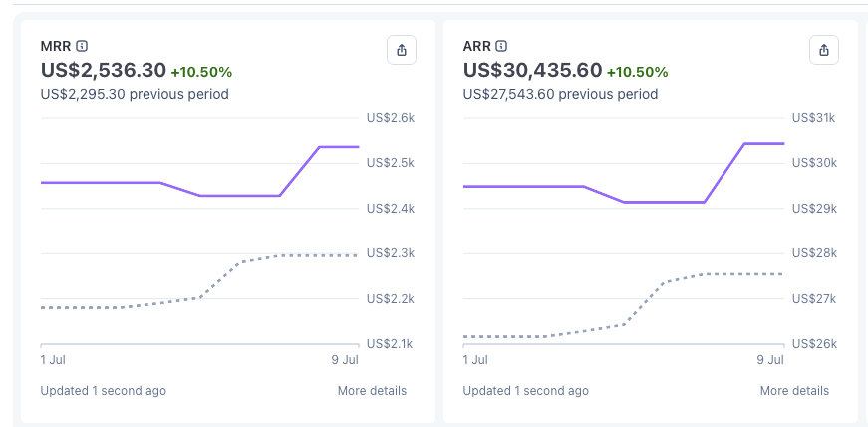Click US$27,543.60 previous period text
The width and height of the screenshot is (868, 427).
click(560, 94)
